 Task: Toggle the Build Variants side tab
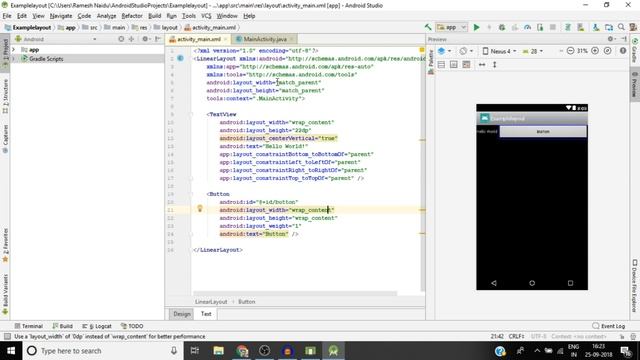[x=5, y=294]
